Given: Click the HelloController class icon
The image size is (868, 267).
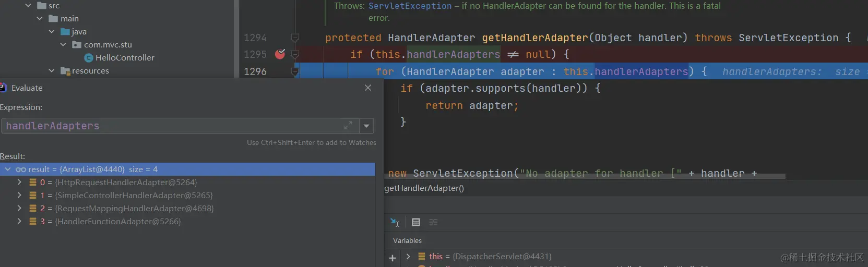Looking at the screenshot, I should (89, 57).
